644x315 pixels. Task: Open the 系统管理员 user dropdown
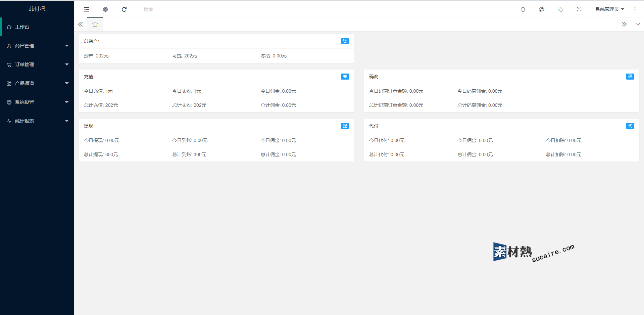[609, 9]
